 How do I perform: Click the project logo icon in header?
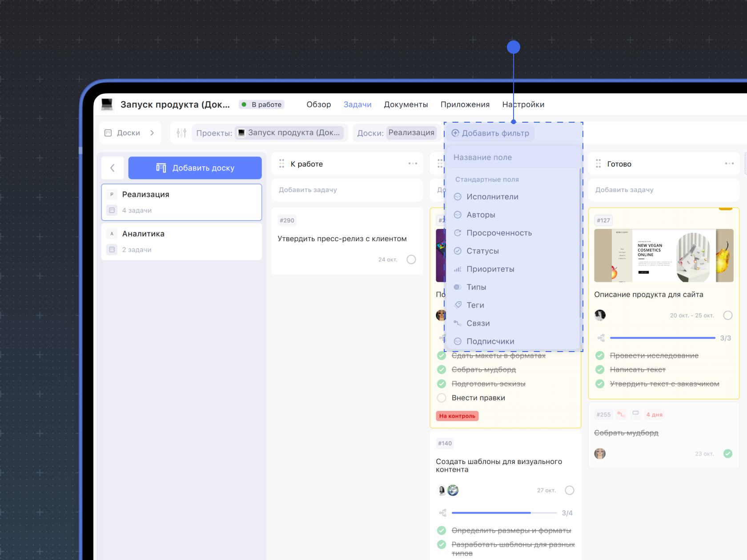[x=107, y=104]
